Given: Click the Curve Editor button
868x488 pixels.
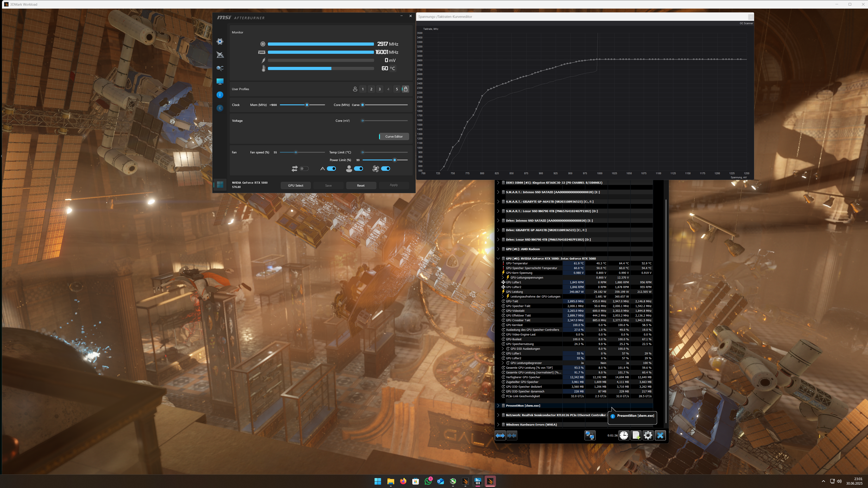Looking at the screenshot, I should pos(394,136).
